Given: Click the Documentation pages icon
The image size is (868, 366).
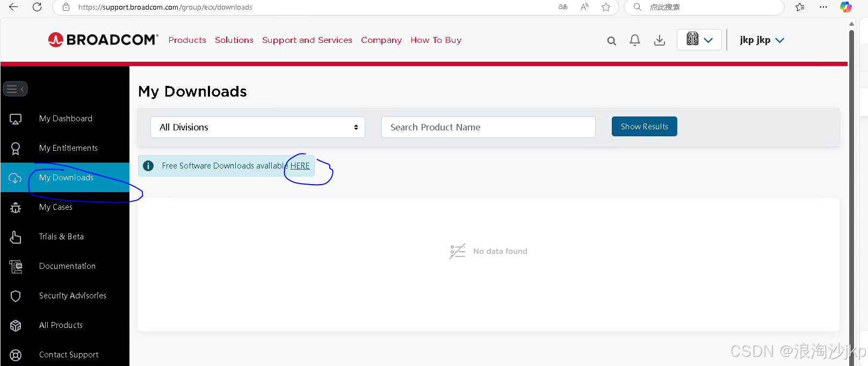Looking at the screenshot, I should [16, 267].
